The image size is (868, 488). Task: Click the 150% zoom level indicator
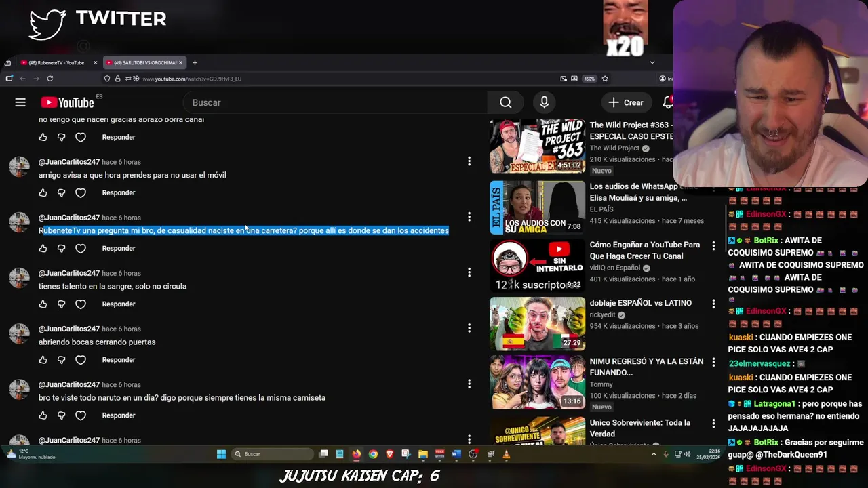pos(589,79)
